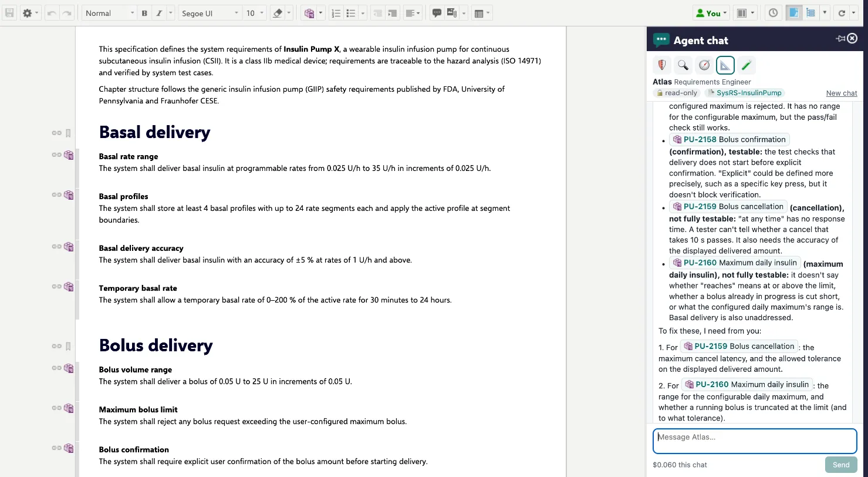Click the read-only lock badge
The width and height of the screenshot is (868, 477).
pos(677,93)
